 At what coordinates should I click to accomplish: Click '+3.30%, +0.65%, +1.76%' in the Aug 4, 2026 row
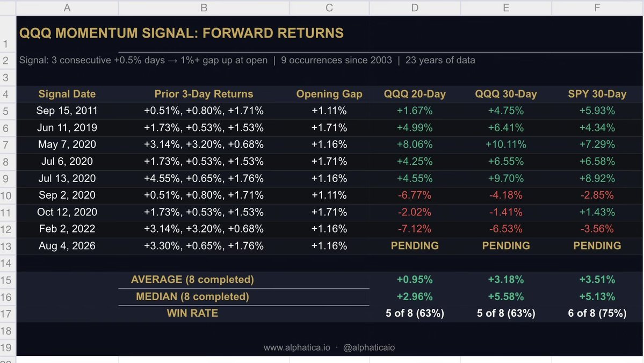coord(204,246)
